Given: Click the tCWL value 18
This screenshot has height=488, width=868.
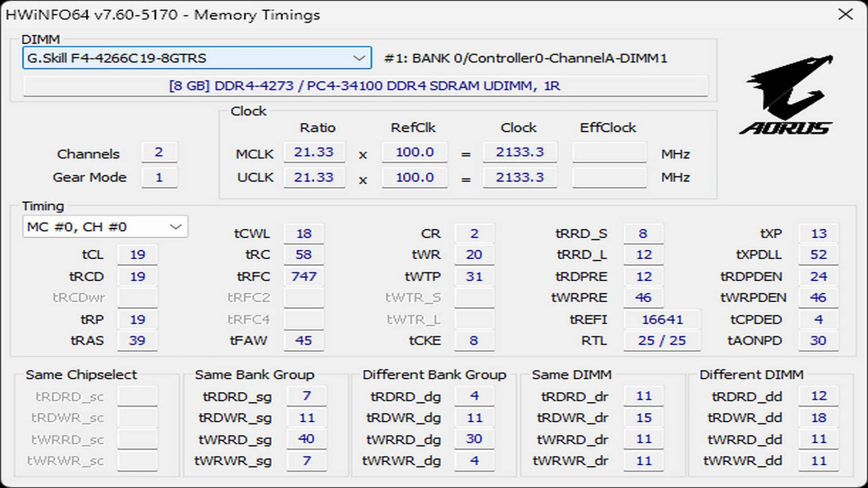Looking at the screenshot, I should pyautogui.click(x=303, y=233).
